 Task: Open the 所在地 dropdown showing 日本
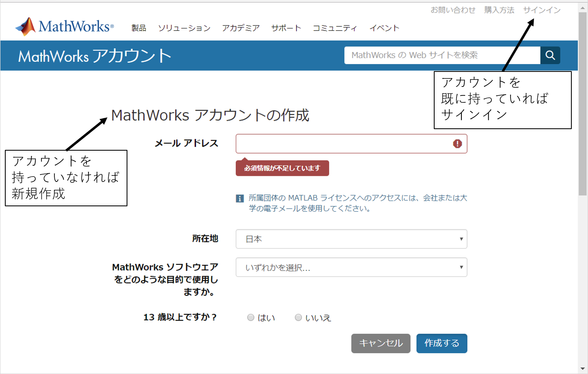pos(351,239)
